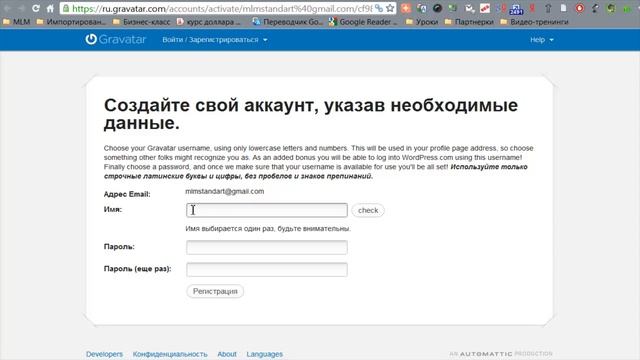Screen dimensions: 640x360
Task: Click the Gravatar logo in header
Action: (x=116, y=39)
